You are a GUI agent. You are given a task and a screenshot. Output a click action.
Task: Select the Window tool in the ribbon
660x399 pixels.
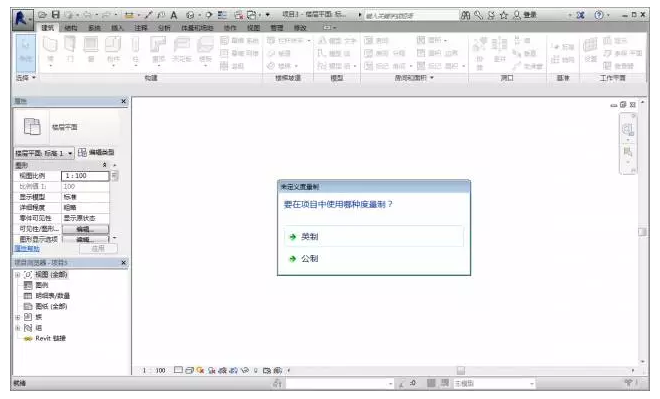coord(90,49)
